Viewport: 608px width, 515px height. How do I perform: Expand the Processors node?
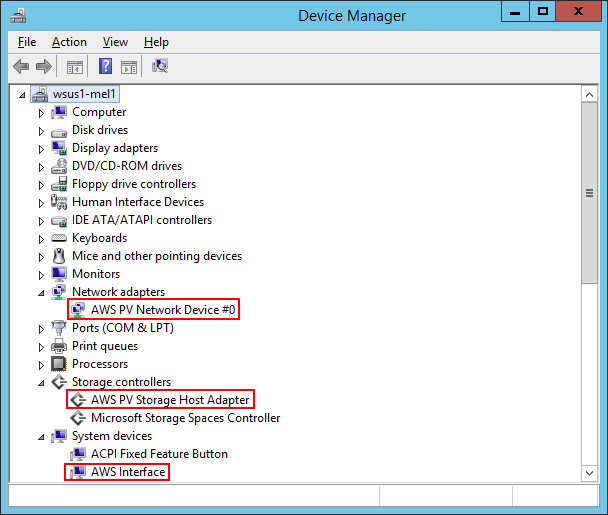click(41, 365)
